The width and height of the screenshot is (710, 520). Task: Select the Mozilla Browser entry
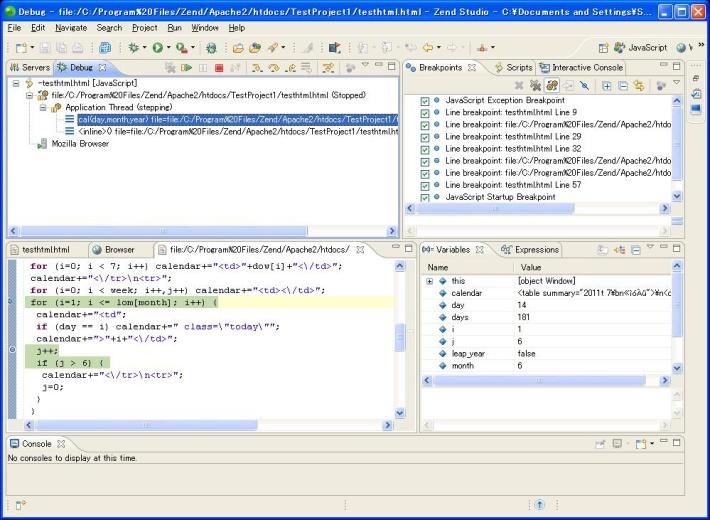(x=79, y=143)
